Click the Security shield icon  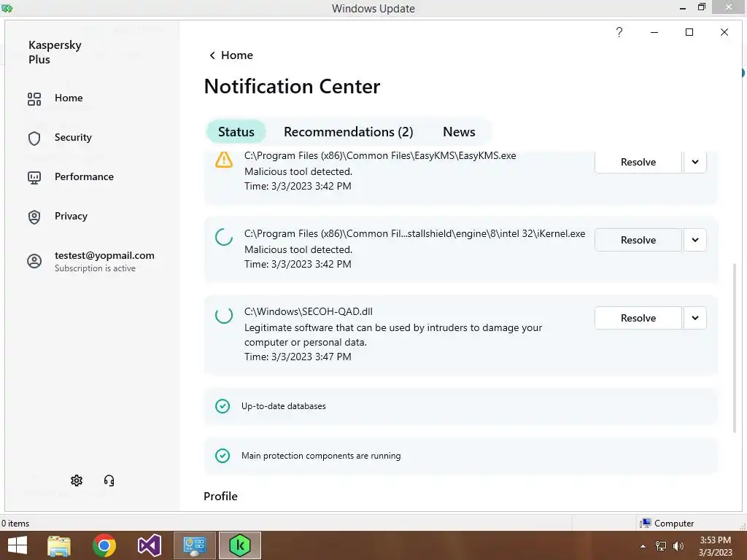click(x=34, y=138)
